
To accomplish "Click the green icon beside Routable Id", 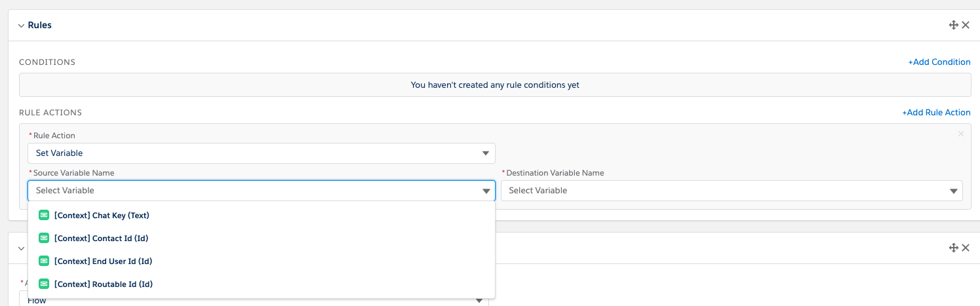I will pos(44,284).
